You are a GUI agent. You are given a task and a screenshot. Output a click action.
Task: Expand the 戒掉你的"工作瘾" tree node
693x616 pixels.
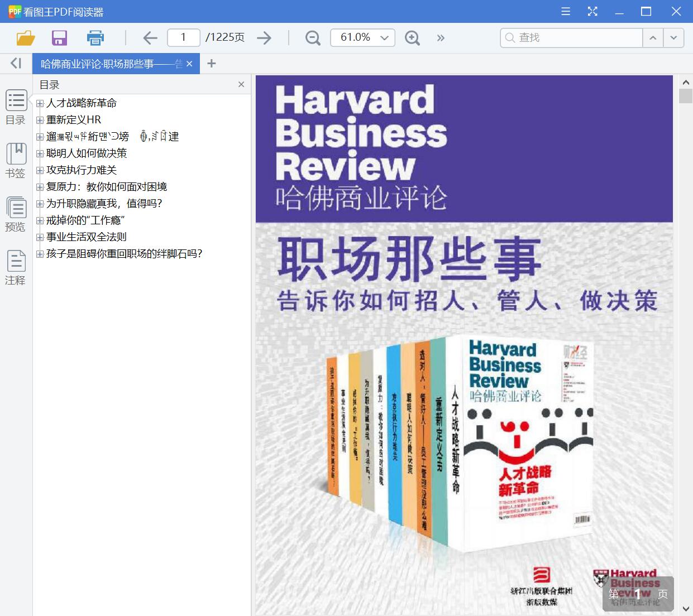point(40,220)
